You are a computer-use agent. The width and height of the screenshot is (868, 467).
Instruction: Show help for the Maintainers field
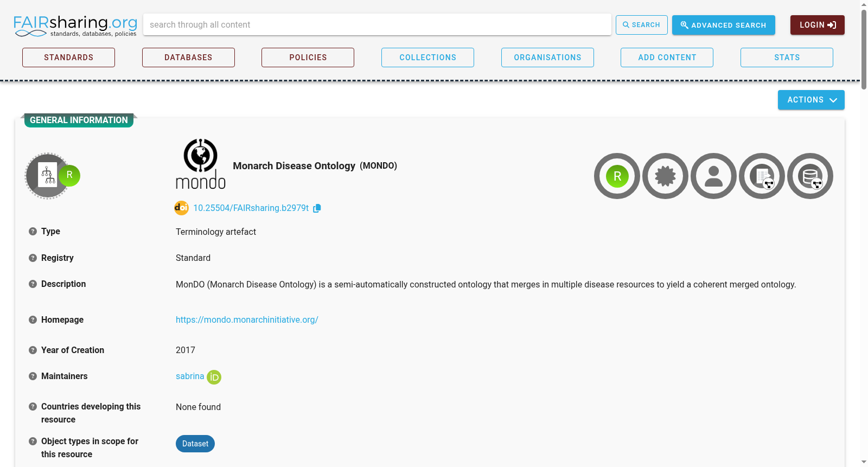click(33, 376)
